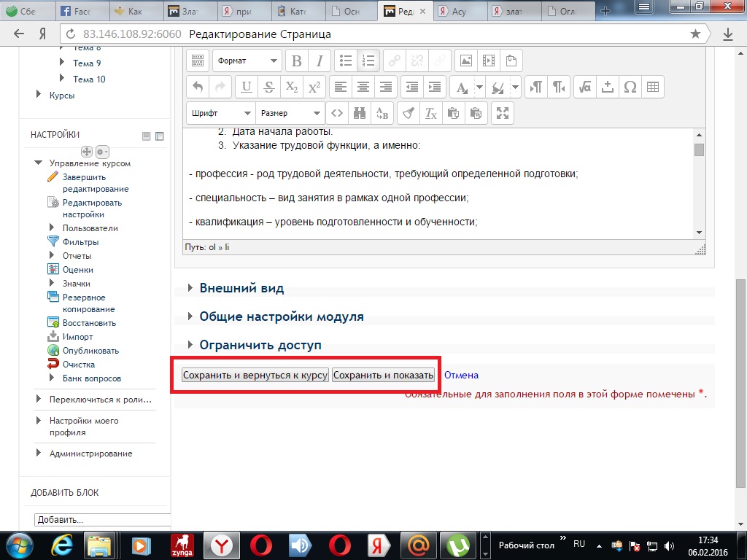Open Завершить редактирование link
This screenshot has height=560, width=747.
click(96, 183)
